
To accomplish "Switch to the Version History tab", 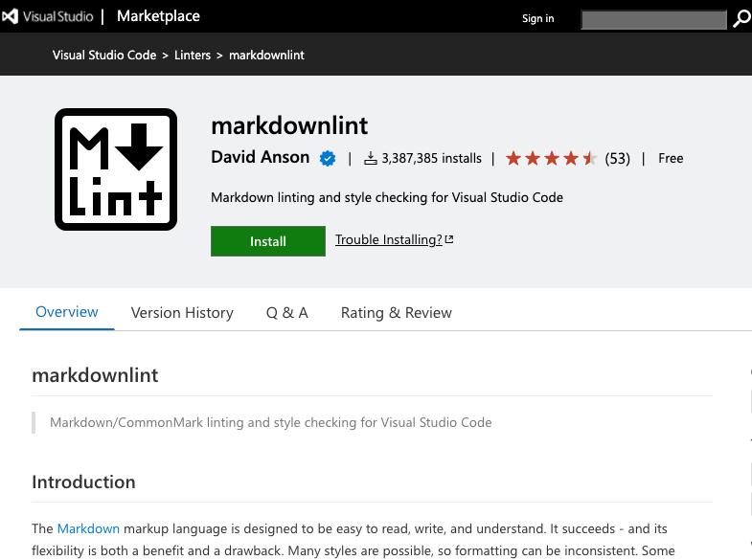I will coord(182,313).
